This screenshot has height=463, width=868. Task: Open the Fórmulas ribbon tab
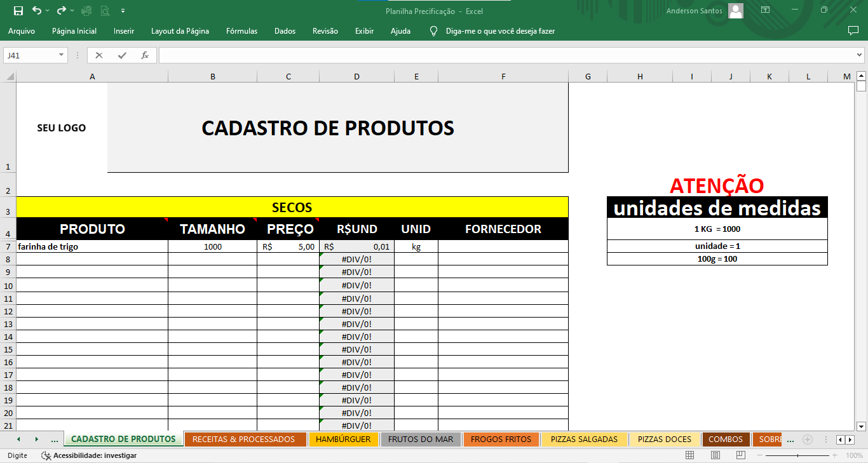pyautogui.click(x=241, y=30)
